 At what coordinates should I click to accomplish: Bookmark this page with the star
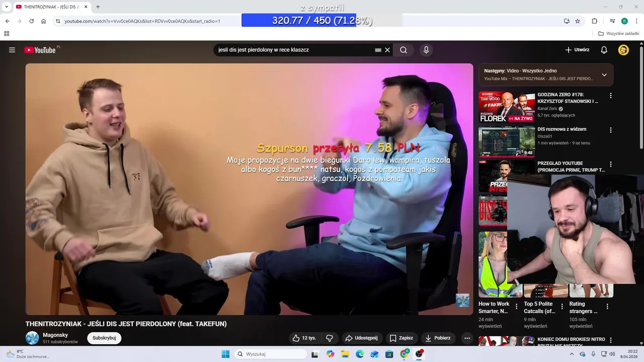click(578, 21)
